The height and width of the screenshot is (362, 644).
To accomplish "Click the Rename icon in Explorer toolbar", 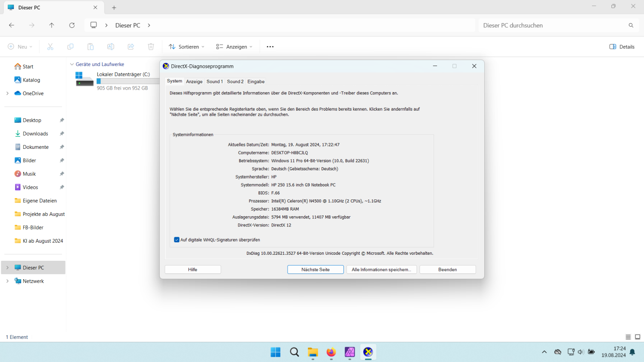I will click(x=111, y=47).
